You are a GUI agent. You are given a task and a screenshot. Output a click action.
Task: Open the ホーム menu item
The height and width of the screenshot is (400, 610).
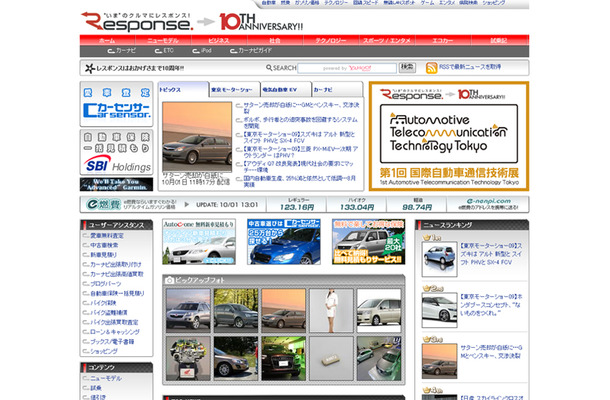(x=107, y=40)
